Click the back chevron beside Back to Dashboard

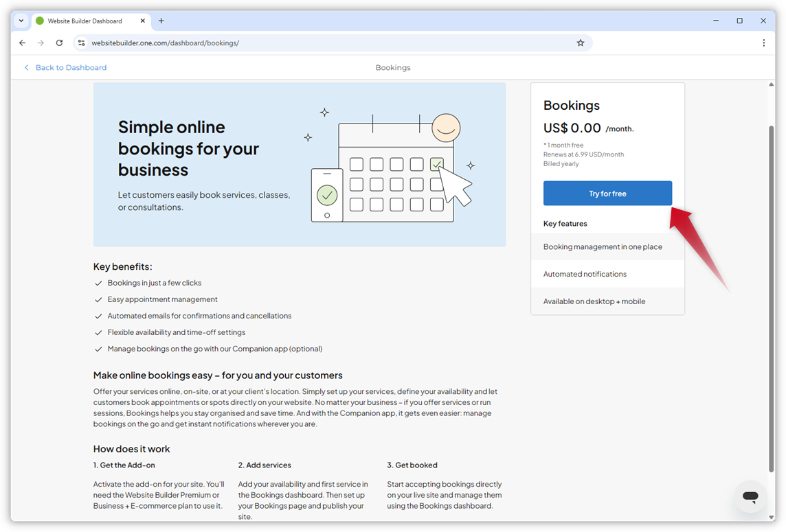[x=26, y=67]
